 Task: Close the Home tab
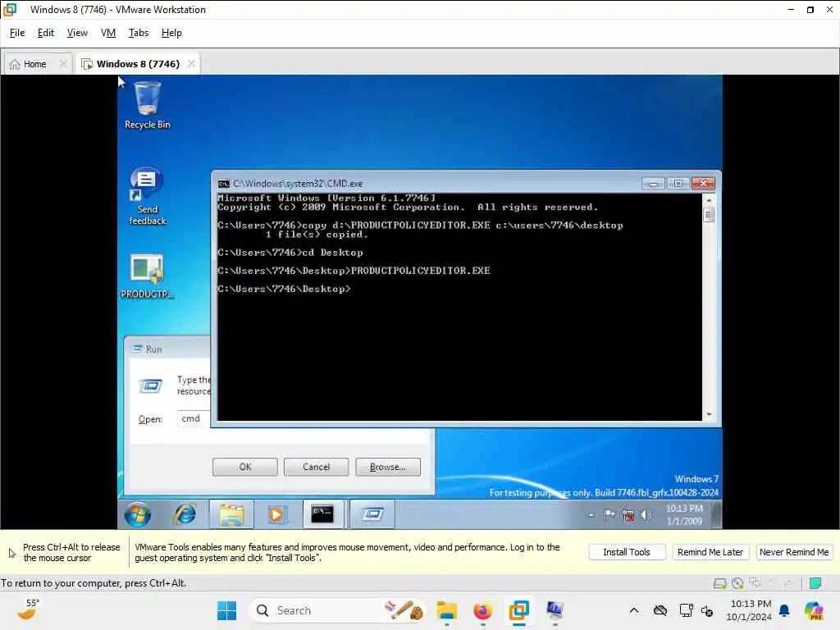[63, 64]
